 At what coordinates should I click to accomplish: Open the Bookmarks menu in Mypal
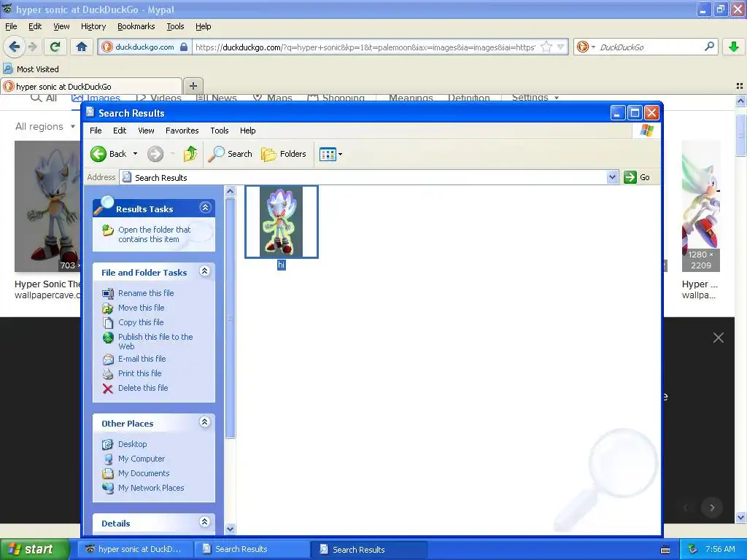click(x=136, y=26)
